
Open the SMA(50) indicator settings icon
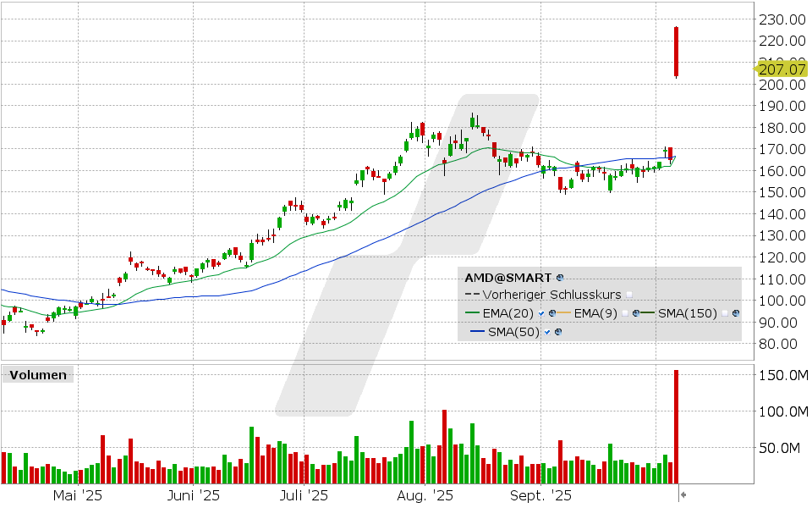557,332
